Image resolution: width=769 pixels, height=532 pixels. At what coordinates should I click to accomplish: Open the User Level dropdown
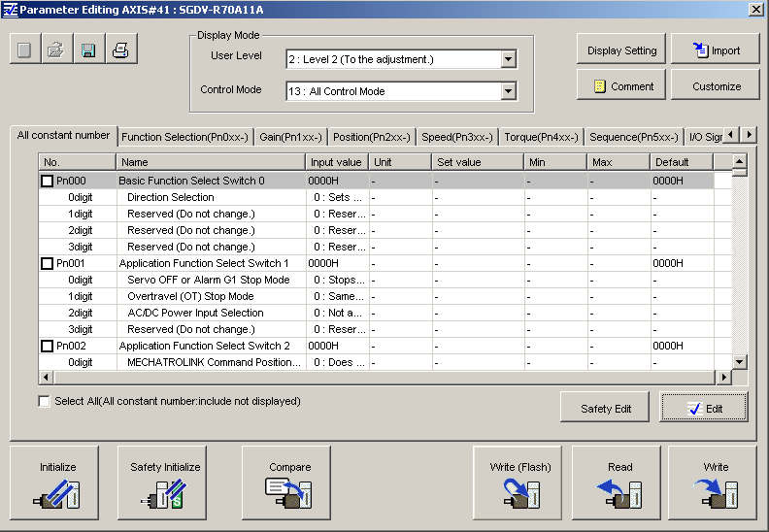[509, 59]
